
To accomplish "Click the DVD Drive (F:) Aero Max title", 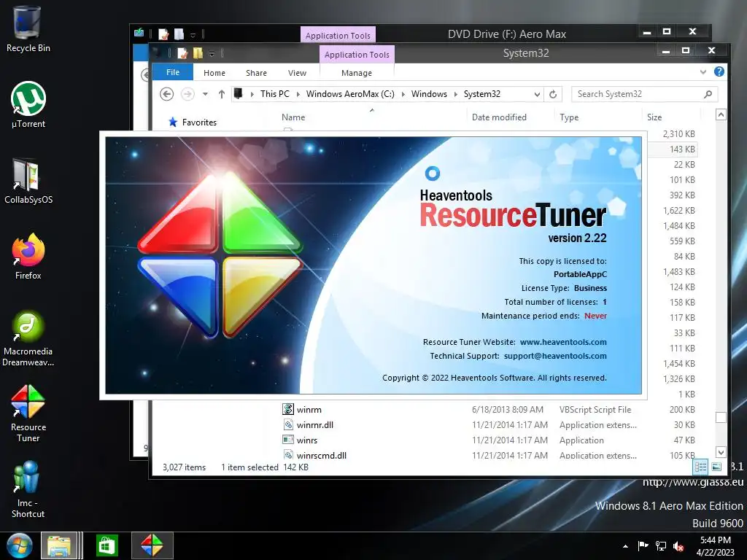I will (x=507, y=34).
